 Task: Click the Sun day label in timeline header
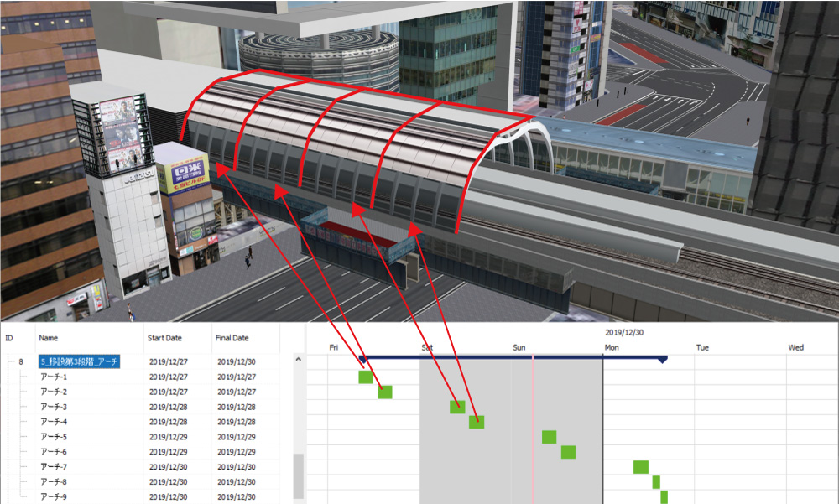pos(519,347)
